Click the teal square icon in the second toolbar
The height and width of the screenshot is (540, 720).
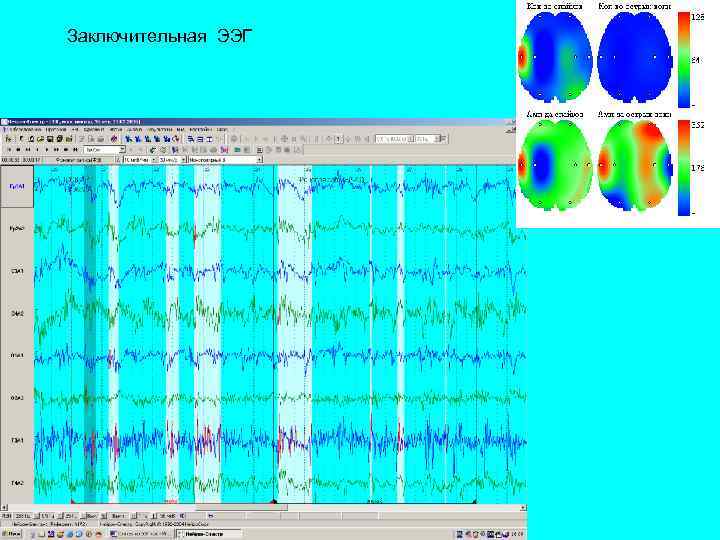[237, 150]
